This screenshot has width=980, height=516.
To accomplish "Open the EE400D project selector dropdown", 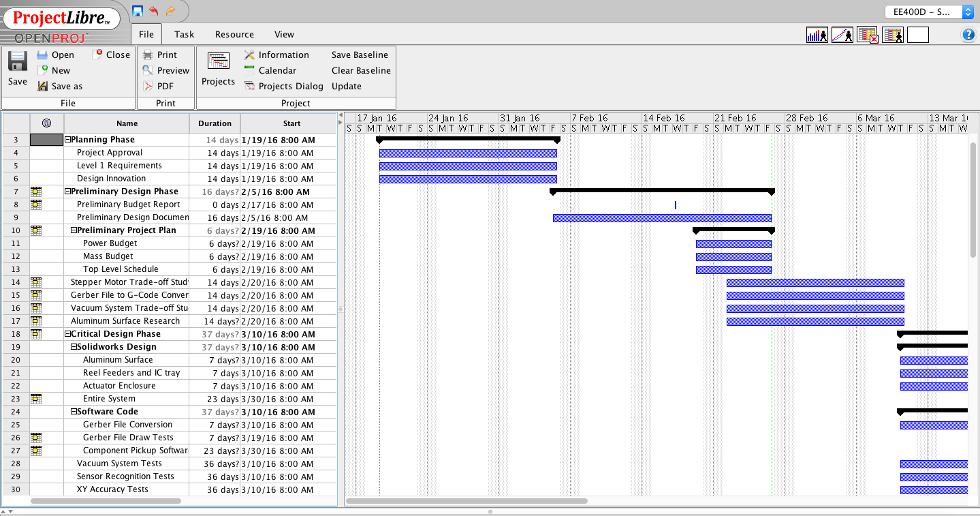I will point(930,12).
